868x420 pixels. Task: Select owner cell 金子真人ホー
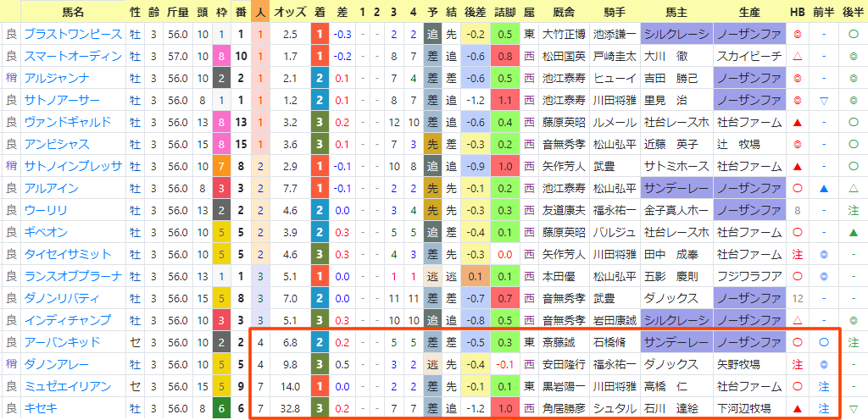click(676, 211)
